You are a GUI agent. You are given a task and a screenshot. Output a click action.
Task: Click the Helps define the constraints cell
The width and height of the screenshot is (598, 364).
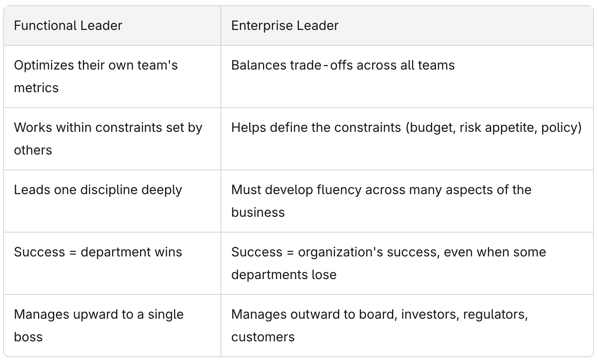407,139
